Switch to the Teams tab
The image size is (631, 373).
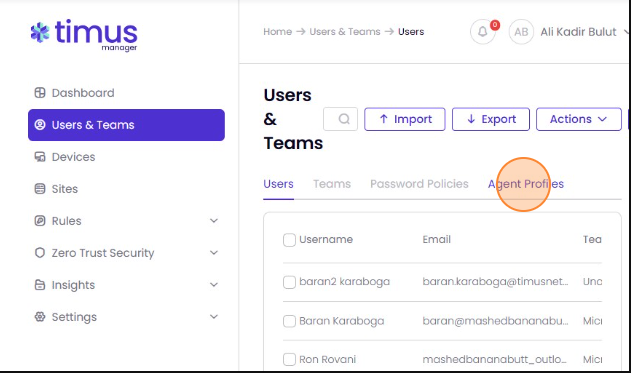332,184
